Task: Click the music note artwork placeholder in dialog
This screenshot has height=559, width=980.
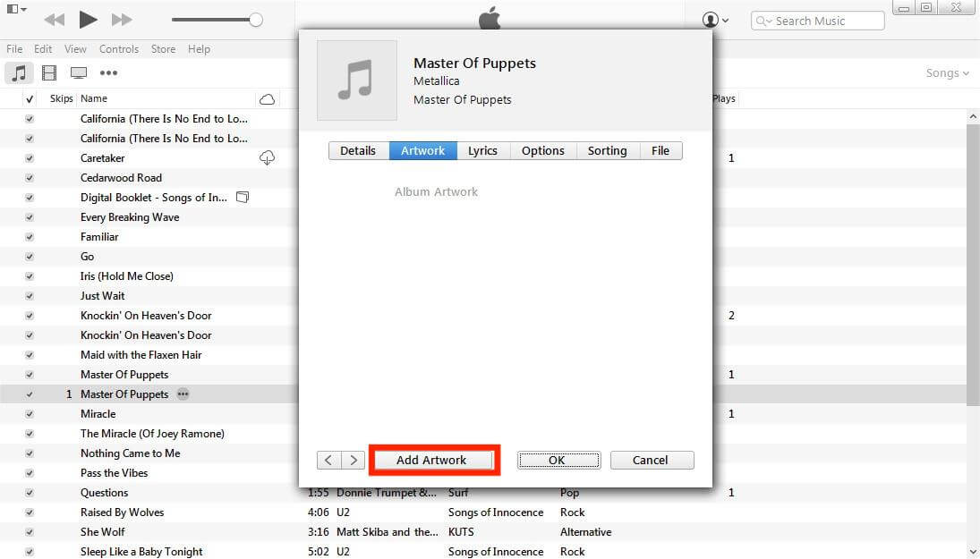Action: pyautogui.click(x=357, y=80)
